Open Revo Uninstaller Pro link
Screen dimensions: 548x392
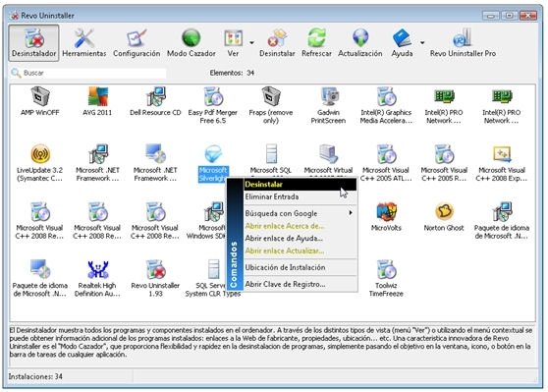tap(463, 43)
